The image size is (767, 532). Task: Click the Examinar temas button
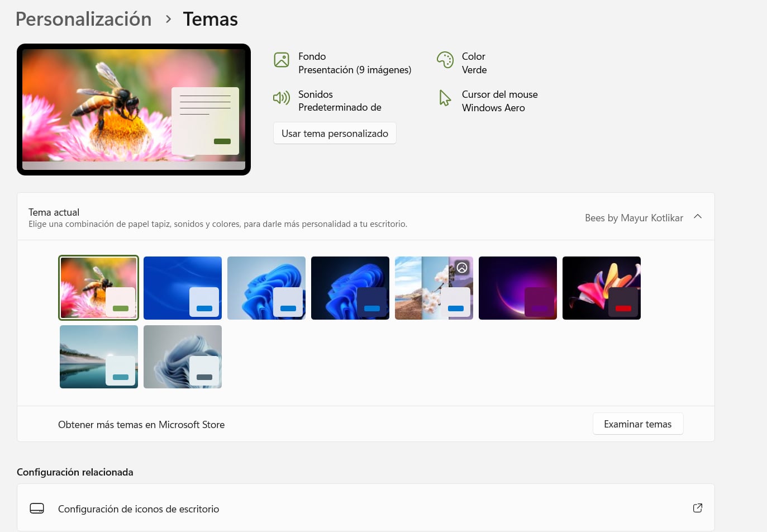[x=637, y=424]
